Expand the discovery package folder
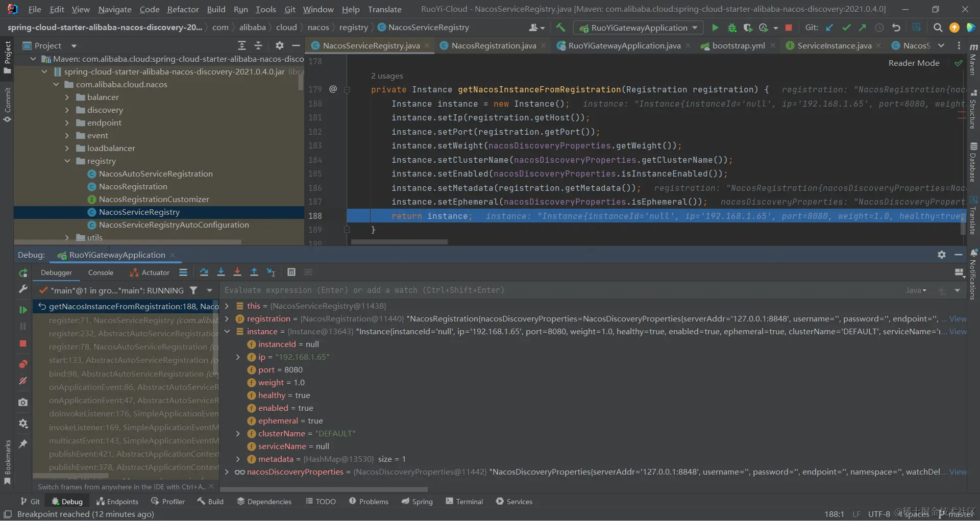This screenshot has width=980, height=521. (67, 110)
